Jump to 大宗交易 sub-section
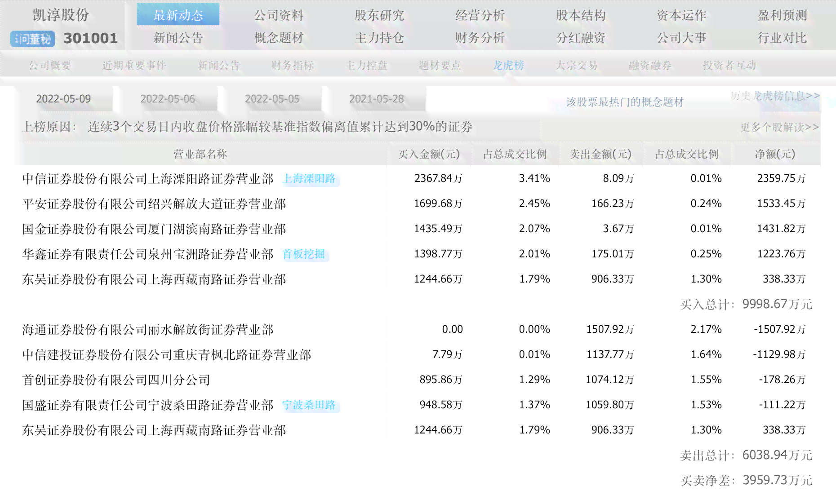The width and height of the screenshot is (836, 504). [577, 66]
